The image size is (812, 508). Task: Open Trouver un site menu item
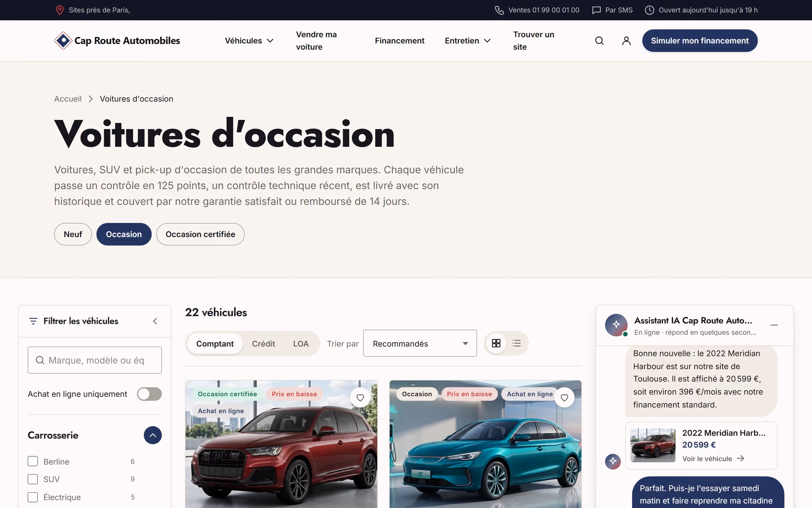(533, 41)
